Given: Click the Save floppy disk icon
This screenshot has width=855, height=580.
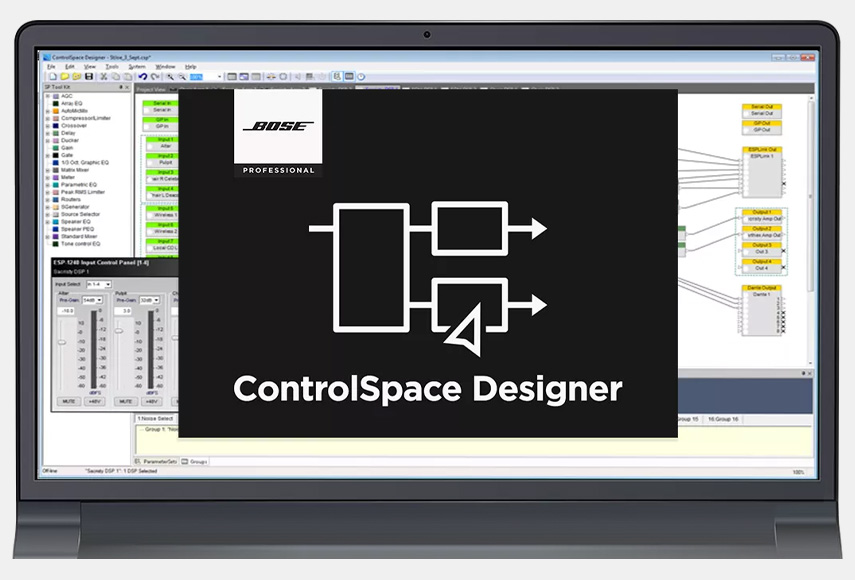Looking at the screenshot, I should (x=89, y=77).
